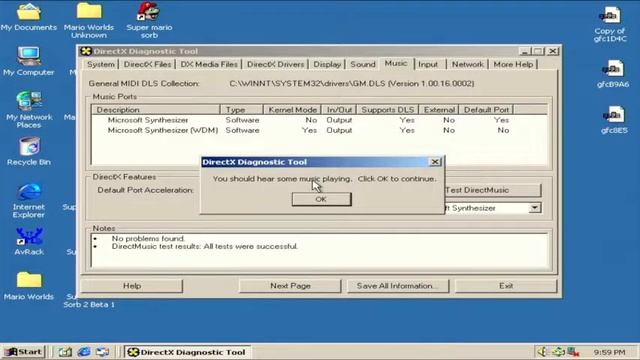Click OK in the music test dialog
This screenshot has width=640, height=360.
point(321,199)
